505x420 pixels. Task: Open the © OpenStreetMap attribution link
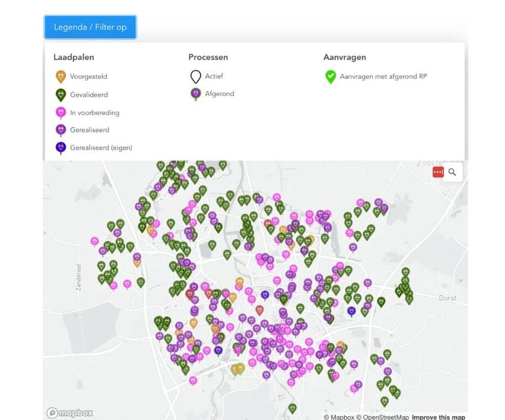point(382,417)
